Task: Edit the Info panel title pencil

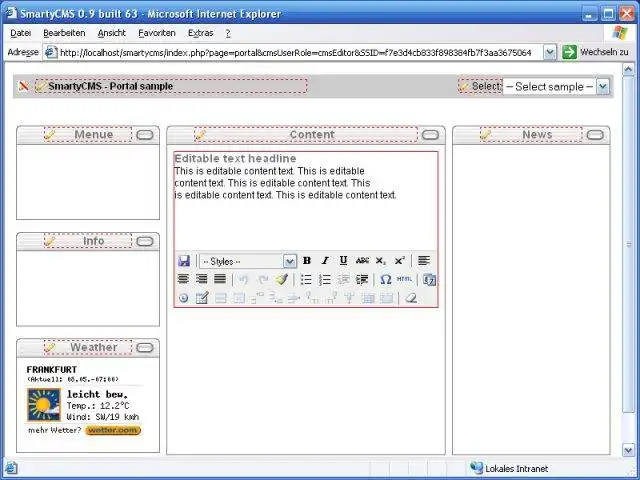Action: coord(50,241)
